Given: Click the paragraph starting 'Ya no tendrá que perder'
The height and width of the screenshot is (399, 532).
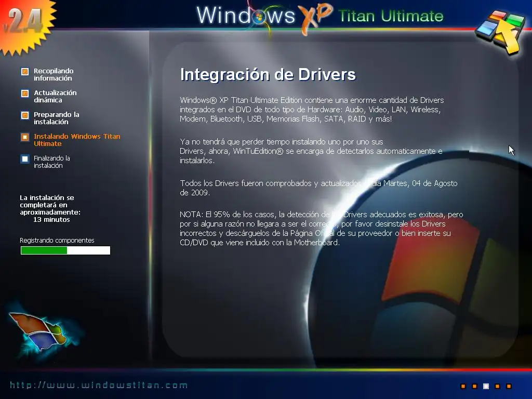Looking at the screenshot, I should [x=311, y=151].
